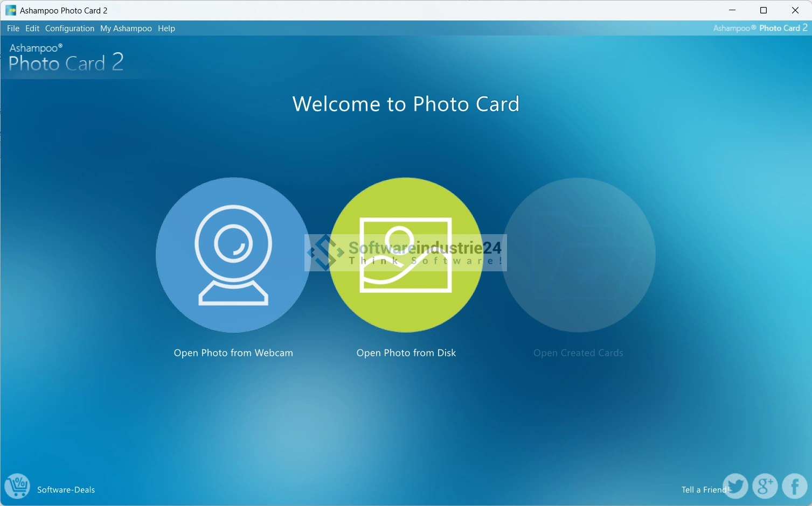Open the Help menu
The height and width of the screenshot is (506, 812).
pos(166,29)
